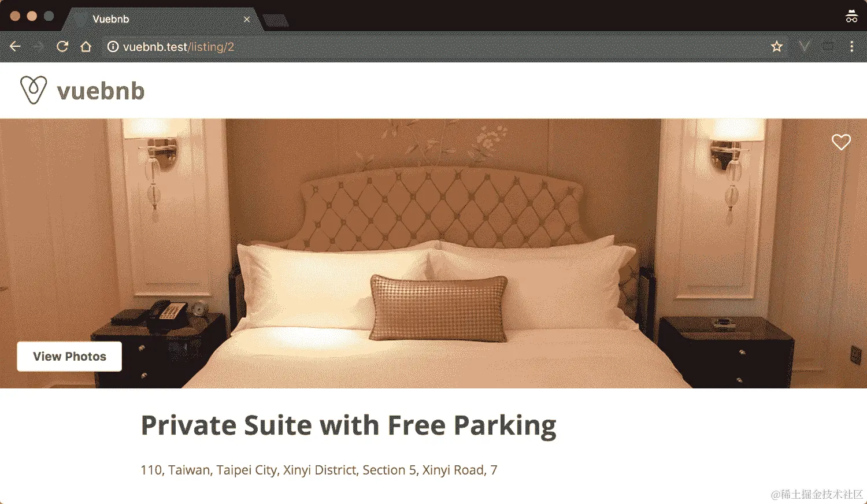Toggle the heart favorite icon on photo
Screen dimensions: 867x504
pos(841,142)
